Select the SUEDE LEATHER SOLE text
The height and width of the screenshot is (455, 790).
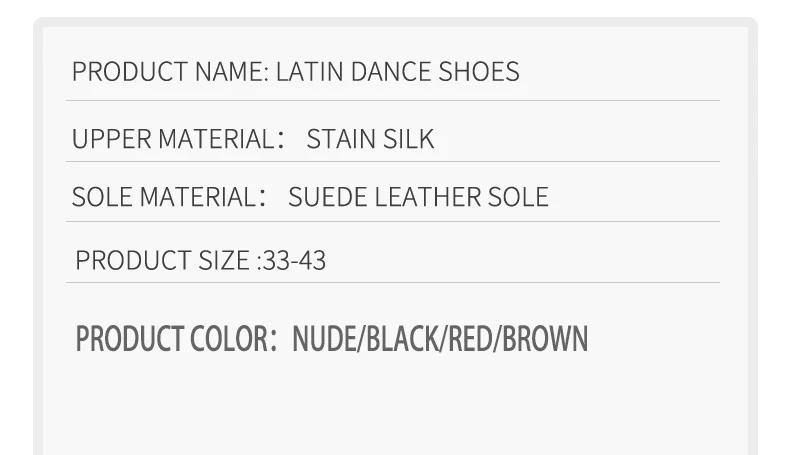[x=418, y=197]
